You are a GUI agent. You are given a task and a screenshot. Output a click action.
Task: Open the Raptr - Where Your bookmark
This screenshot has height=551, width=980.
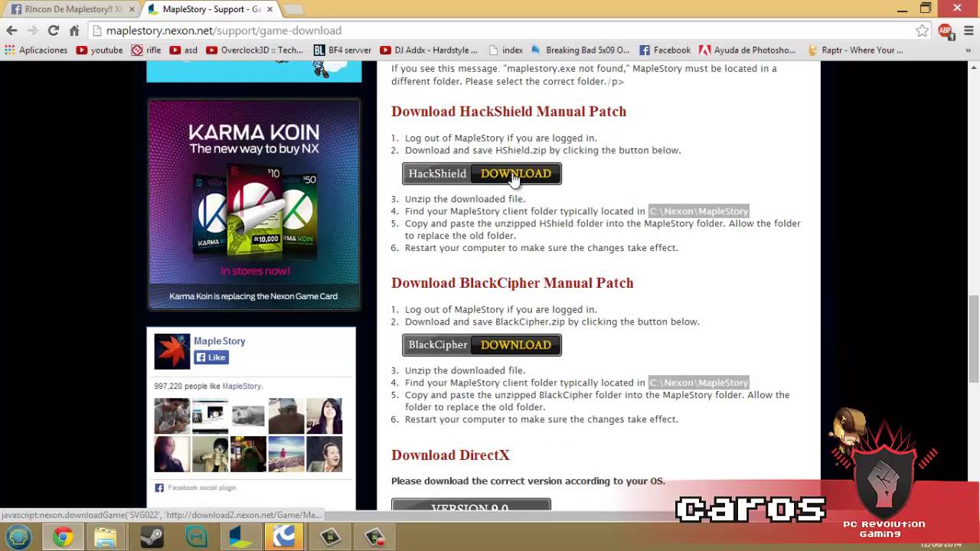855,50
